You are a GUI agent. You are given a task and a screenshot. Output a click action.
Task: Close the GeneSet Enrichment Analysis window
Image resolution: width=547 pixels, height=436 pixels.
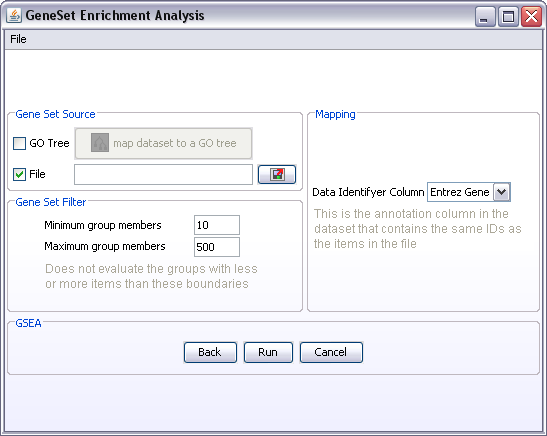(531, 16)
